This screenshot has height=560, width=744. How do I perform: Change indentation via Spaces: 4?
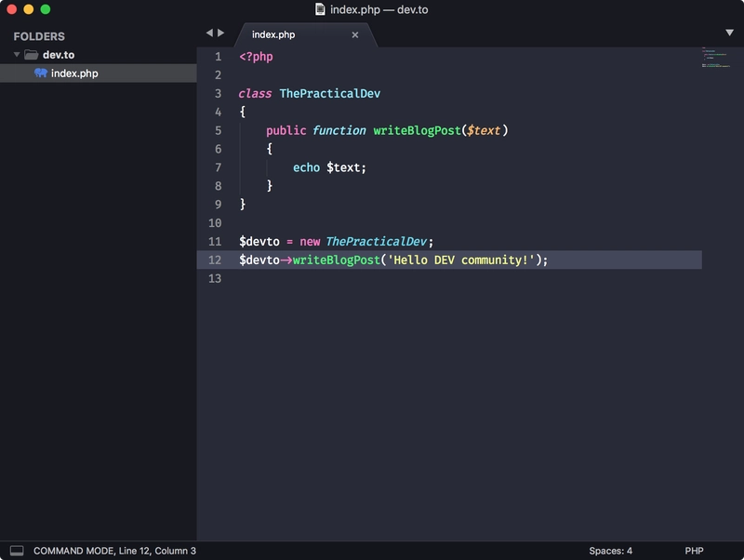pos(610,551)
